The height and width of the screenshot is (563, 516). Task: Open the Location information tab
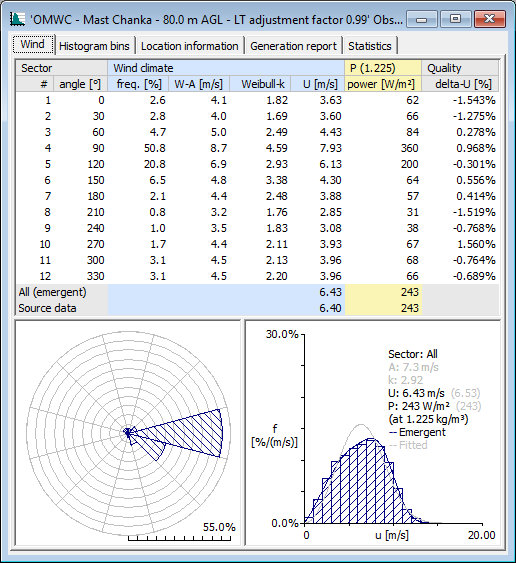coord(190,46)
